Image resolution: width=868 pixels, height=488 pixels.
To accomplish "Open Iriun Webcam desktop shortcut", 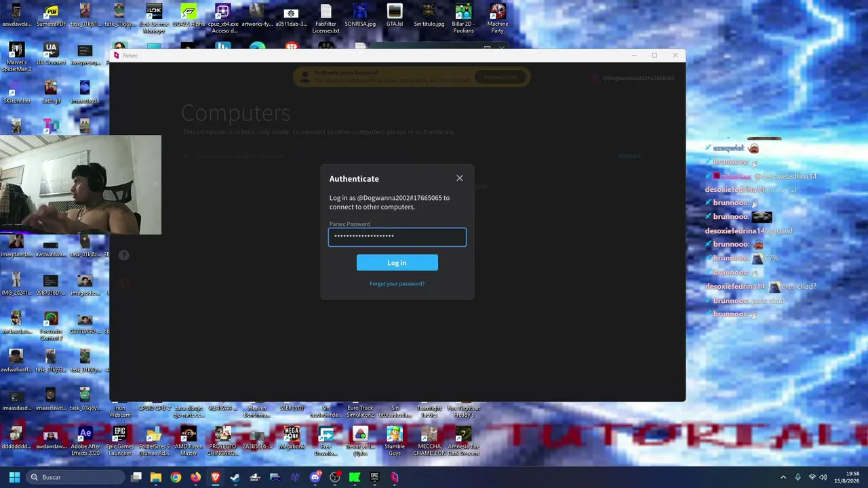I will point(120,411).
